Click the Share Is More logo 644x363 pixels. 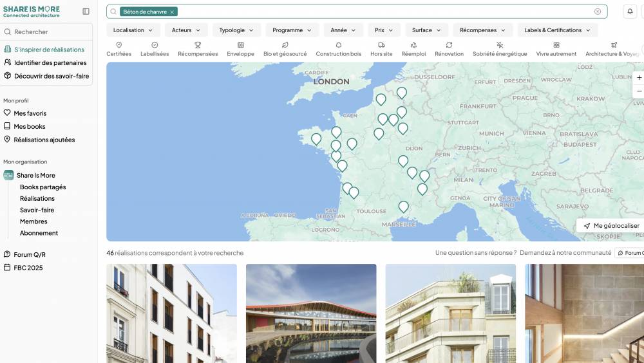coord(31,12)
